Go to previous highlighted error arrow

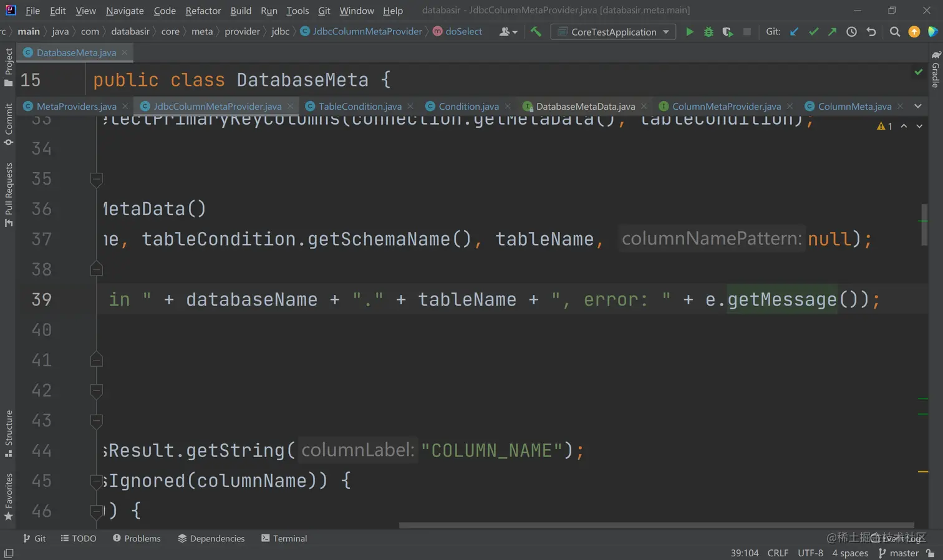coord(904,126)
